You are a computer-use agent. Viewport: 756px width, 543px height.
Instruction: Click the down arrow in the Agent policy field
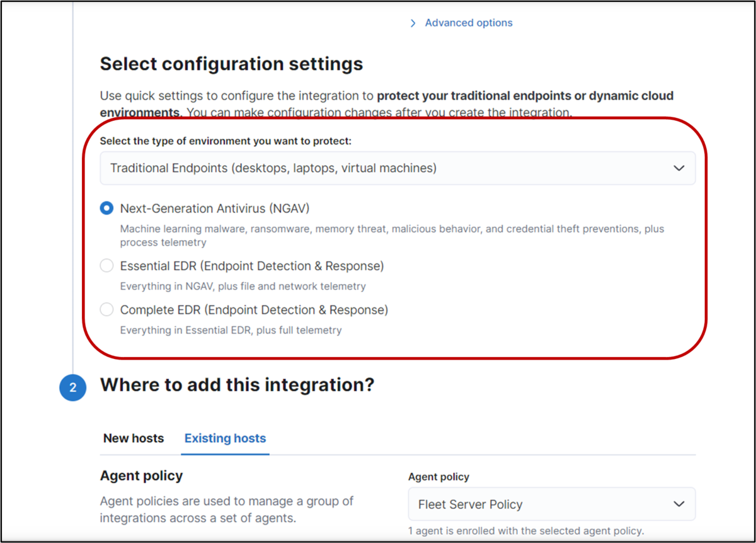[x=679, y=504]
